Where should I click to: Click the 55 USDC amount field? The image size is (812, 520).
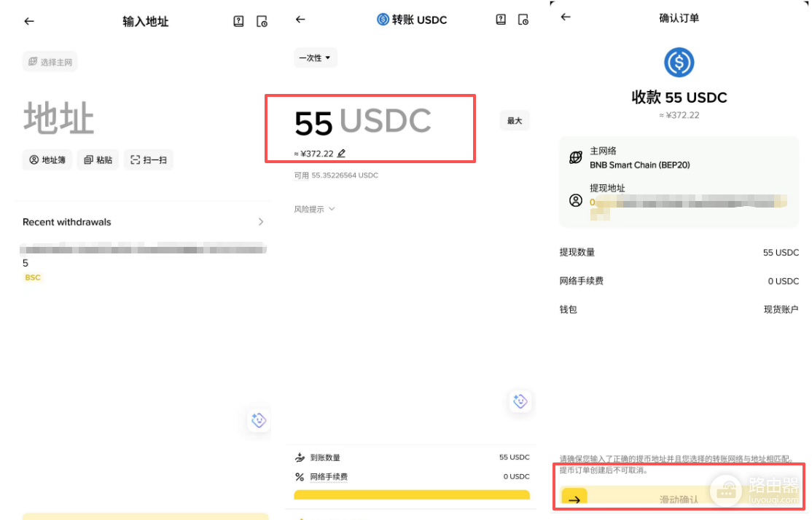point(362,122)
